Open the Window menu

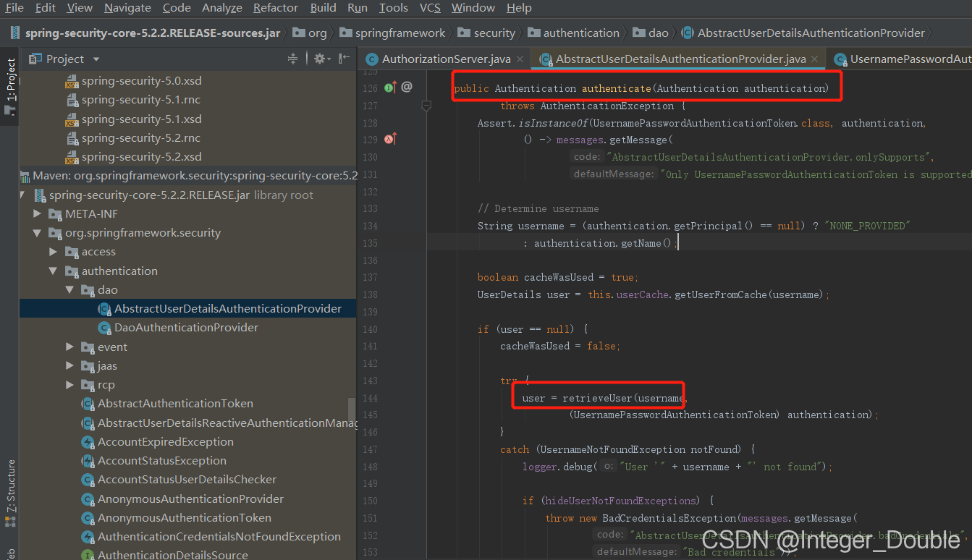473,8
